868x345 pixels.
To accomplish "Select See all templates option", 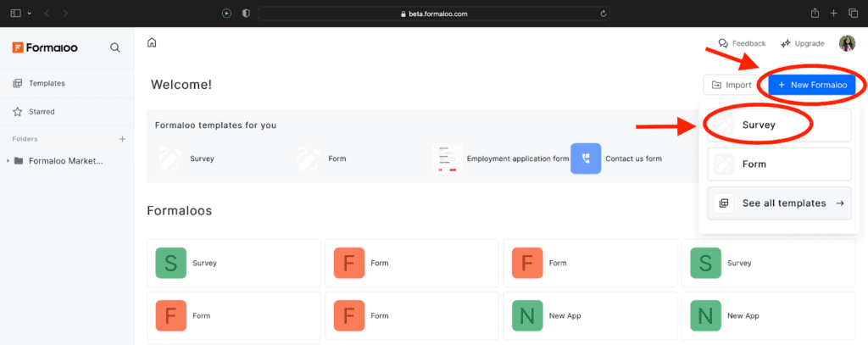I will click(x=779, y=203).
